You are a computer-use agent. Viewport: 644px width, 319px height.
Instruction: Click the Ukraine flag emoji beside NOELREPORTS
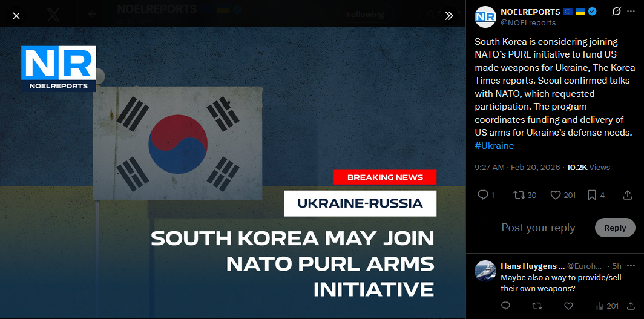[x=580, y=12]
